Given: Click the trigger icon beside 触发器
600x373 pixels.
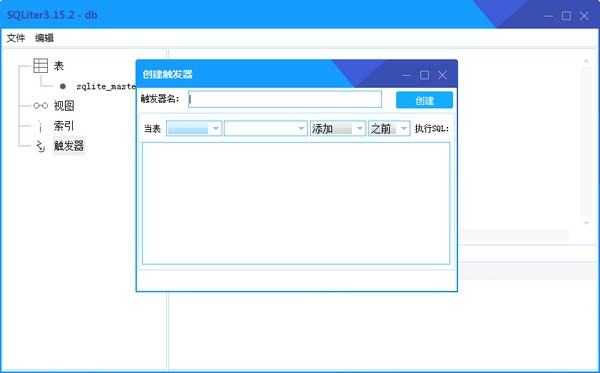Looking at the screenshot, I should tap(41, 146).
